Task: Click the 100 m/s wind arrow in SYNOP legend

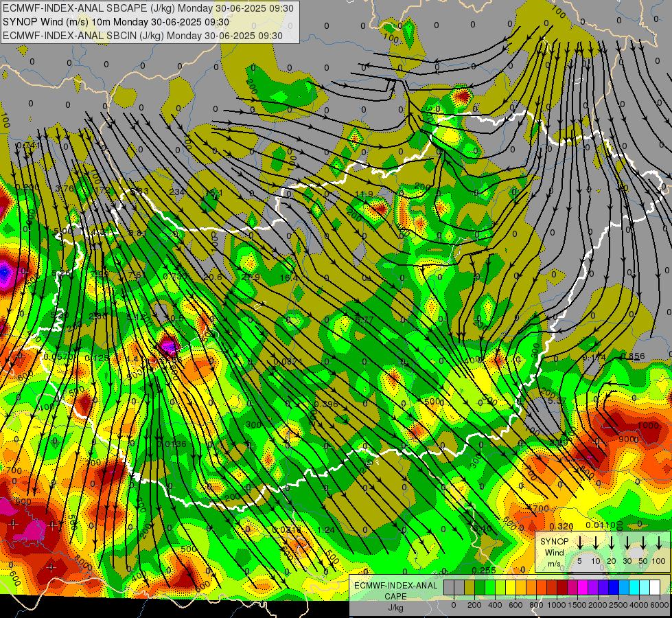Action: [x=659, y=542]
